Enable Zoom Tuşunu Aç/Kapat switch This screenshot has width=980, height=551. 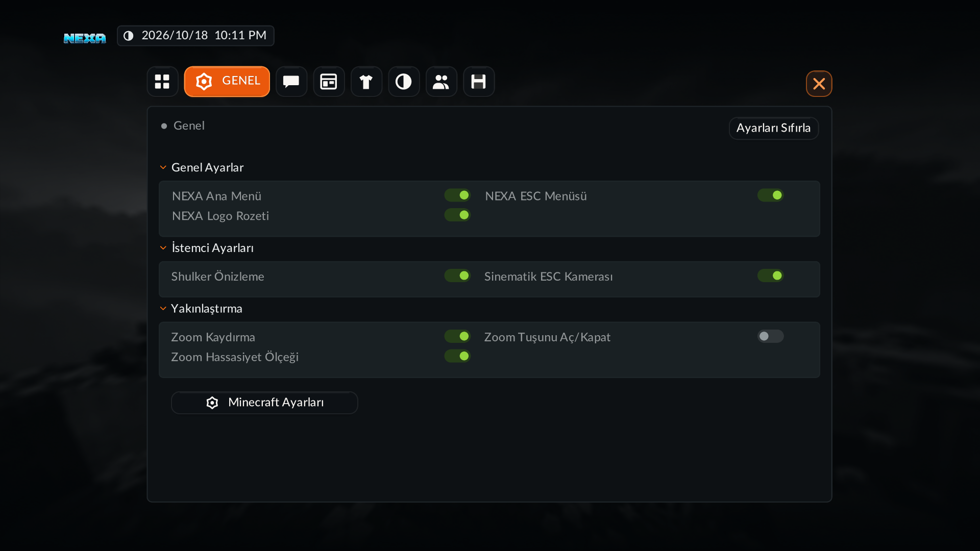tap(770, 337)
